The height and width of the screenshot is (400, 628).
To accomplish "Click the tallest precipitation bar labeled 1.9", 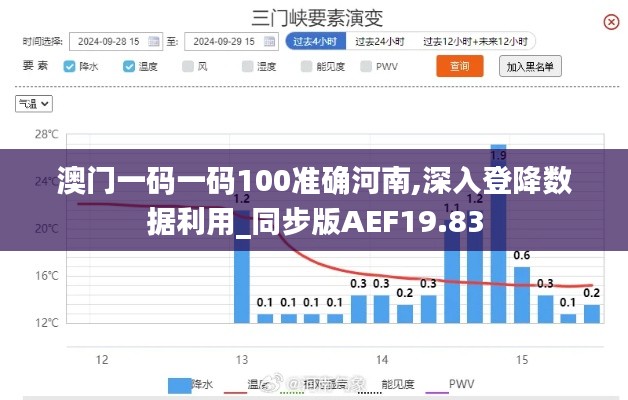I will pyautogui.click(x=498, y=234).
